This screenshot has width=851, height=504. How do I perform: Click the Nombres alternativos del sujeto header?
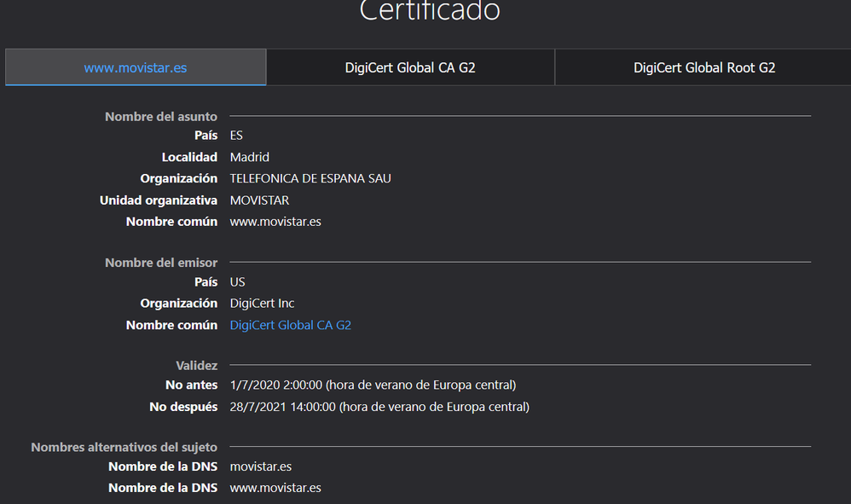(124, 447)
